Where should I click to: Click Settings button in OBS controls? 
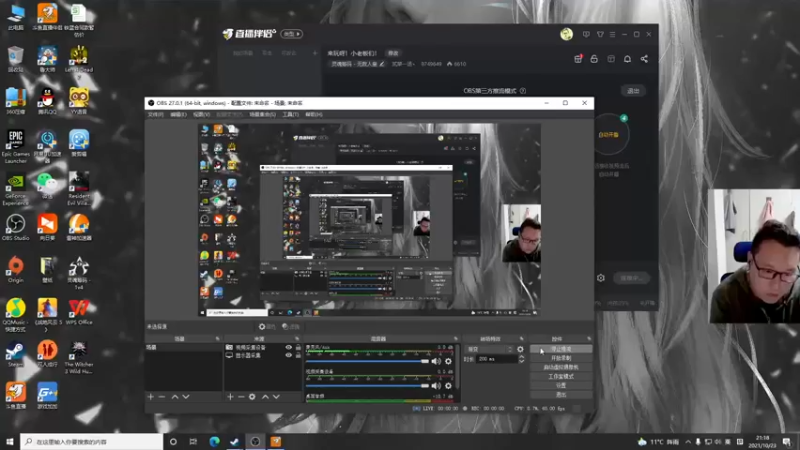(561, 386)
